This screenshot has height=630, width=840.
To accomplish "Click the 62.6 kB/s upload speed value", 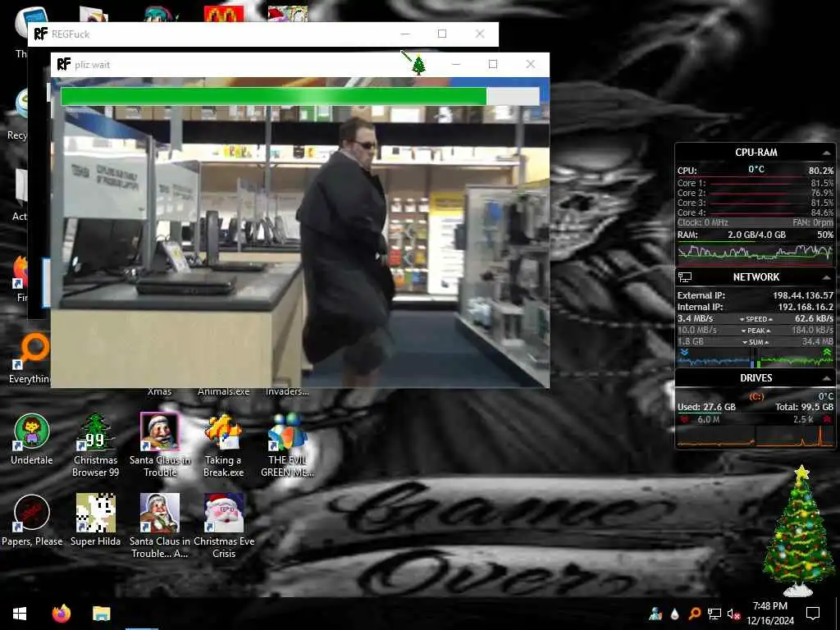I will pyautogui.click(x=814, y=318).
